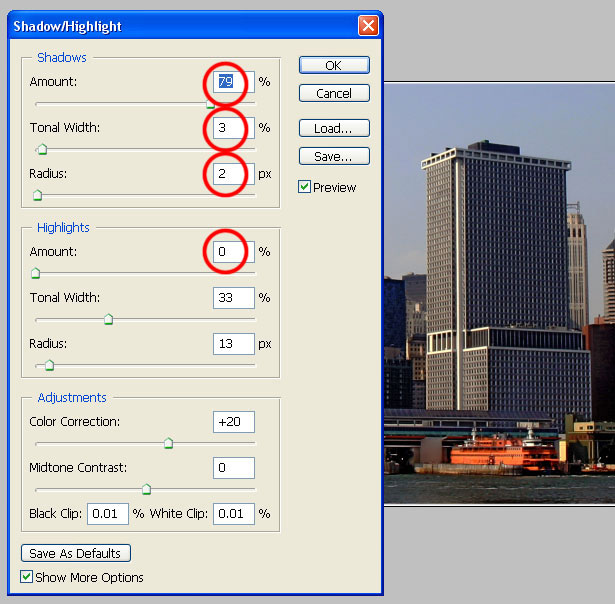Click the Cancel button
Screen dimensions: 615x604
(334, 93)
